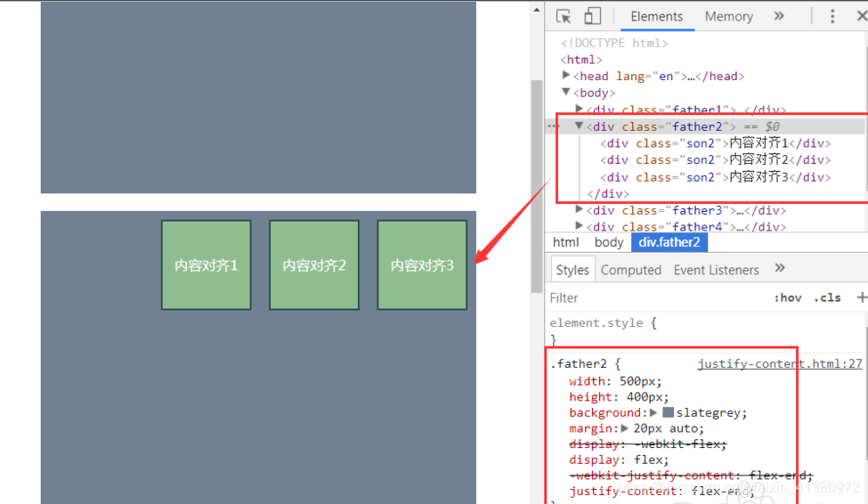This screenshot has width=868, height=504.
Task: Open the ellipsis actions beside father2 node
Action: 553,126
